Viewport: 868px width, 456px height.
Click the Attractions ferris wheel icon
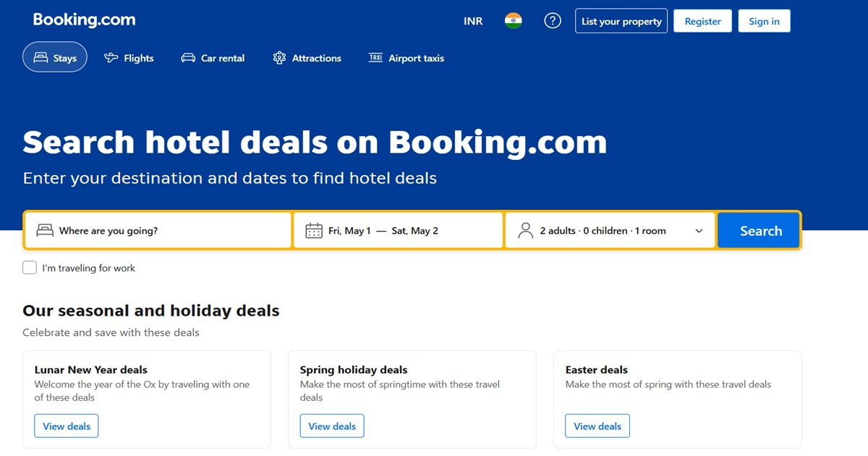point(279,58)
